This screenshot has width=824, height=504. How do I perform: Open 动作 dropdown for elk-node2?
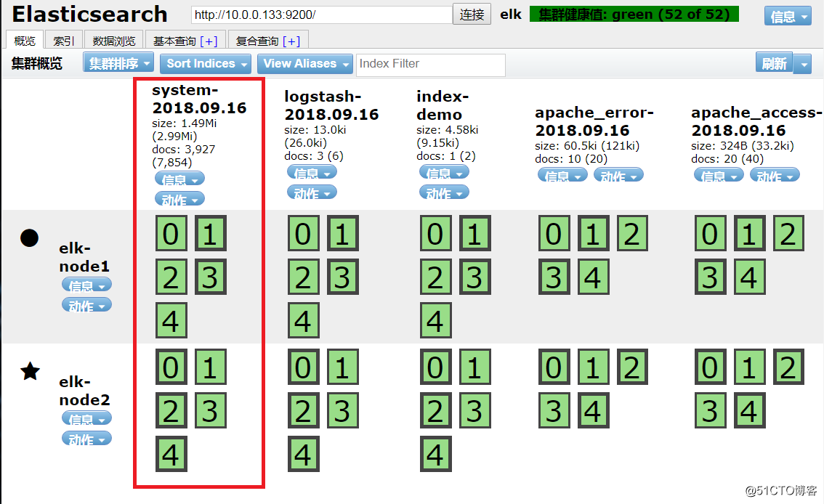tap(86, 439)
